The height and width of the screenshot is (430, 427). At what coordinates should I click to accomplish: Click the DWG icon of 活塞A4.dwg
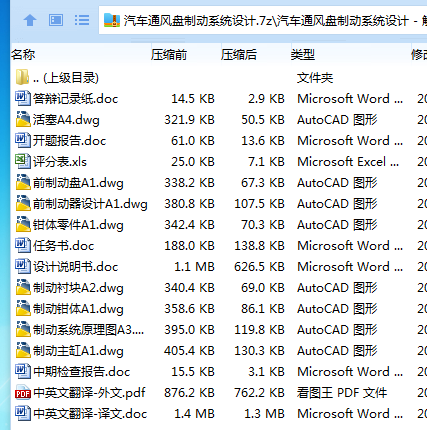(22, 119)
